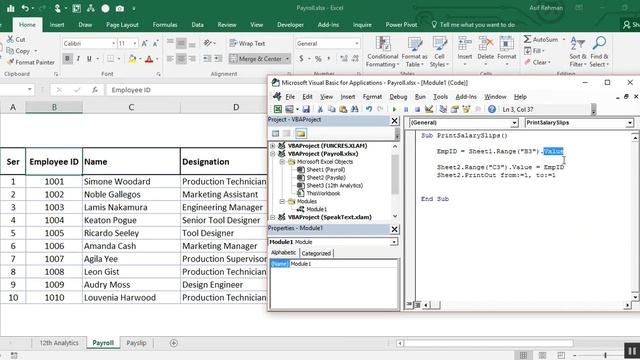640x360 pixels.
Task: Open the font name Calibri dropdown
Action: point(113,43)
